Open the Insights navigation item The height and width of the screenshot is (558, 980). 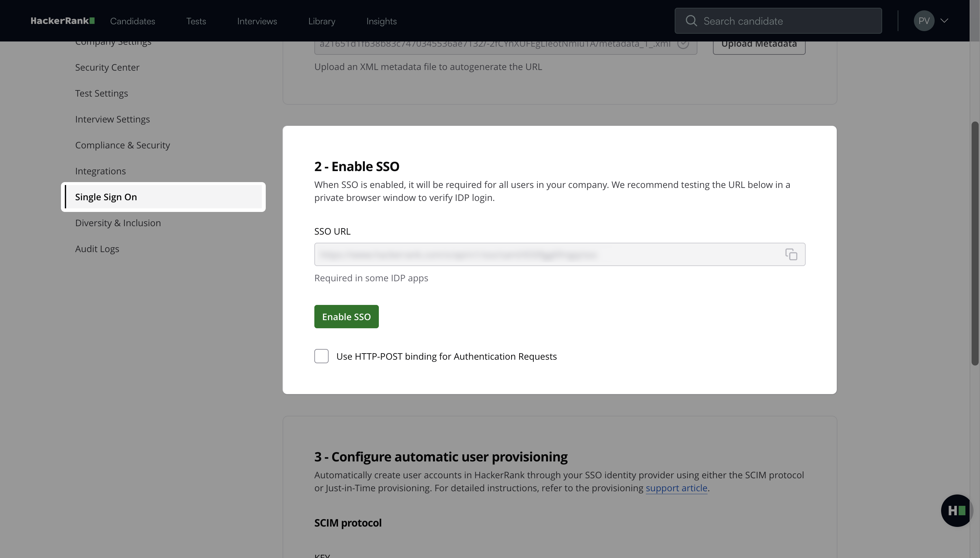(381, 21)
